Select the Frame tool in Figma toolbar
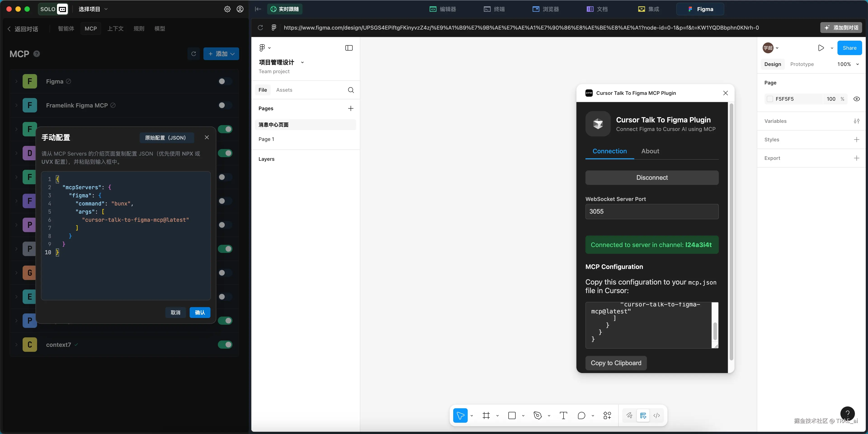Image resolution: width=868 pixels, height=434 pixels. click(486, 415)
